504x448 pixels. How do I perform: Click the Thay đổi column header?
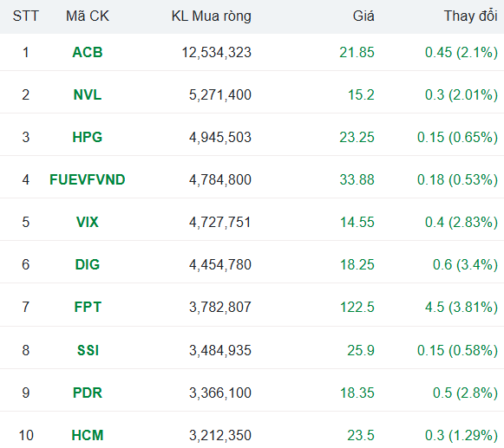(471, 16)
